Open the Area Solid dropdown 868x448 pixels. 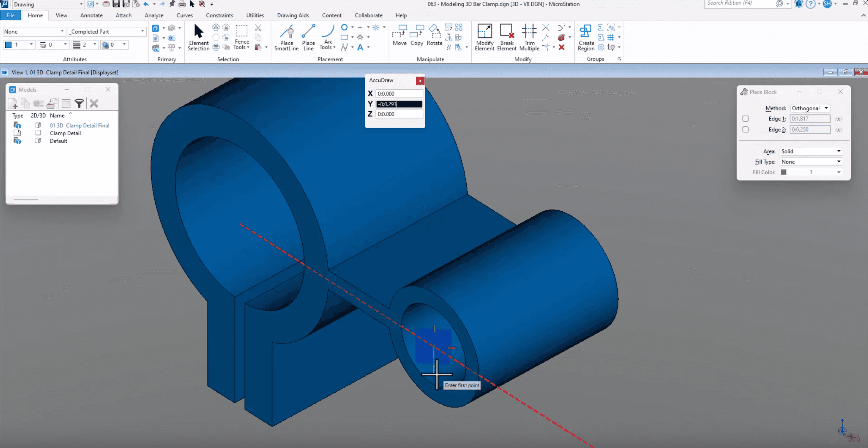click(x=811, y=151)
